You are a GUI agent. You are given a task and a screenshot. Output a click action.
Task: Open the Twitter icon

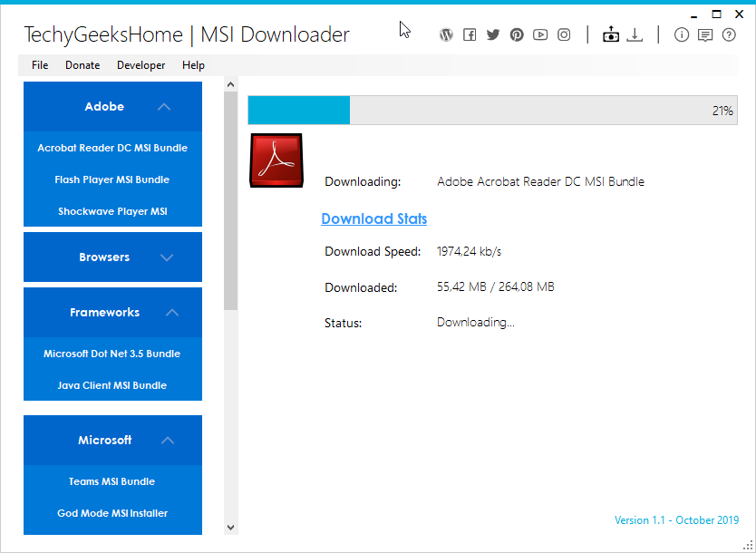click(x=493, y=34)
